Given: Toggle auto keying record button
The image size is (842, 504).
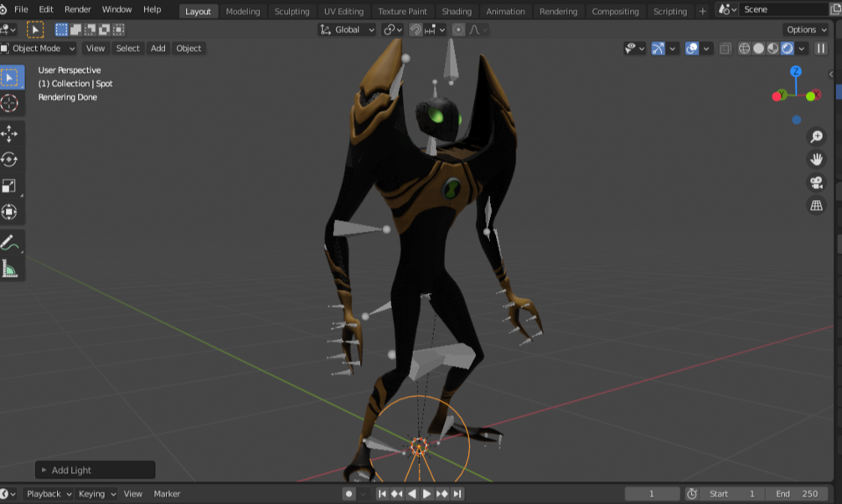Looking at the screenshot, I should [349, 494].
